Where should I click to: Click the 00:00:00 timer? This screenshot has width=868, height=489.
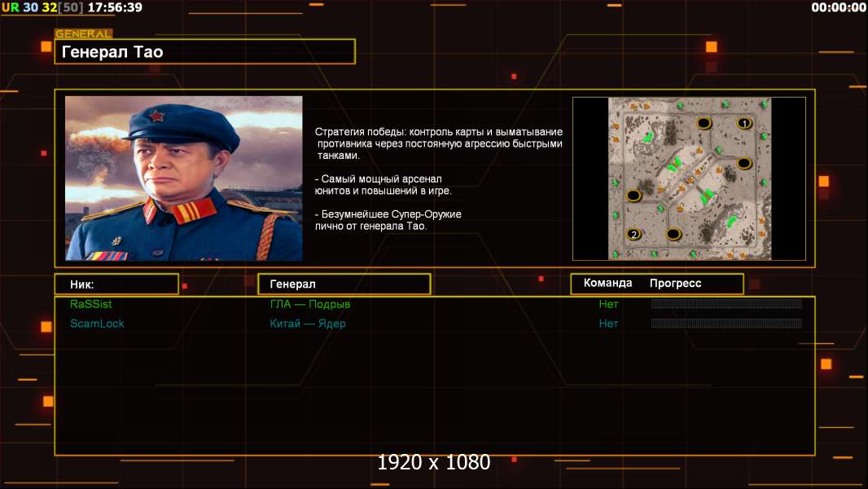tap(838, 7)
